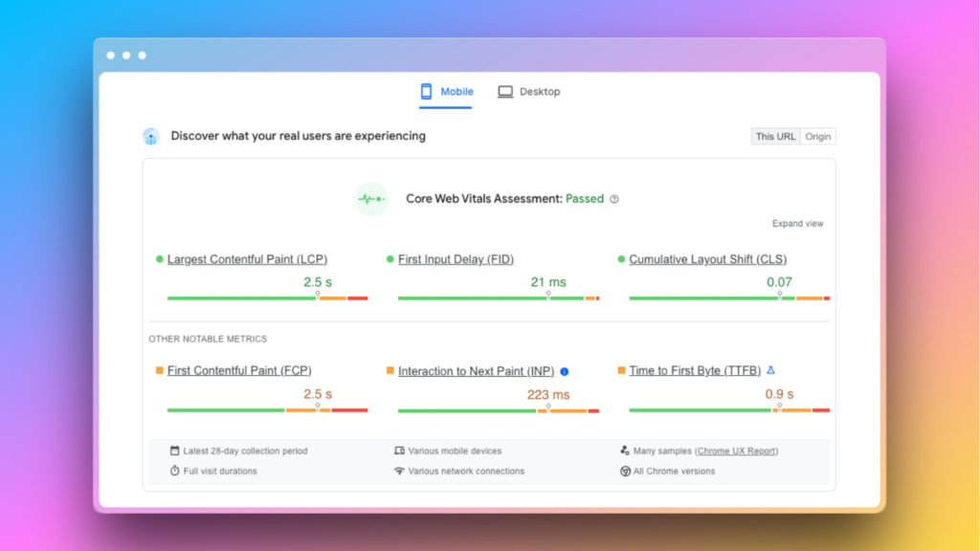Open Largest Contentful Paint (LCP) link
The image size is (980, 551).
pos(247,259)
